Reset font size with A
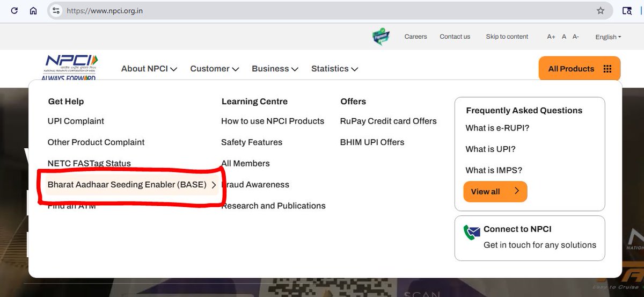Screen dimensions: 644x297 [564, 37]
